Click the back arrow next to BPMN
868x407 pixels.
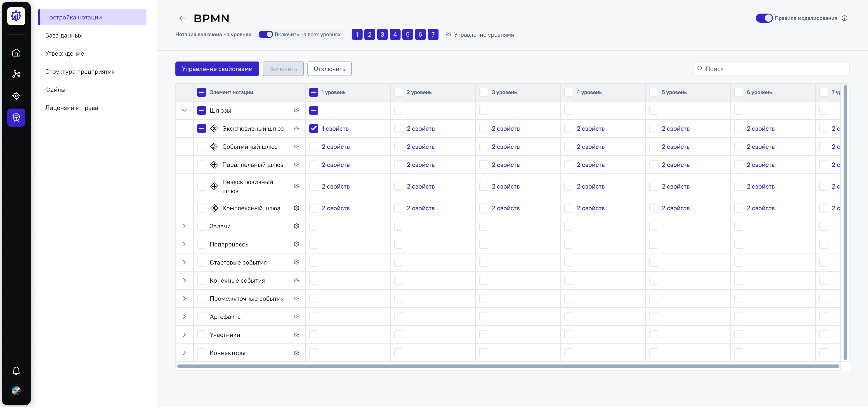pyautogui.click(x=183, y=18)
